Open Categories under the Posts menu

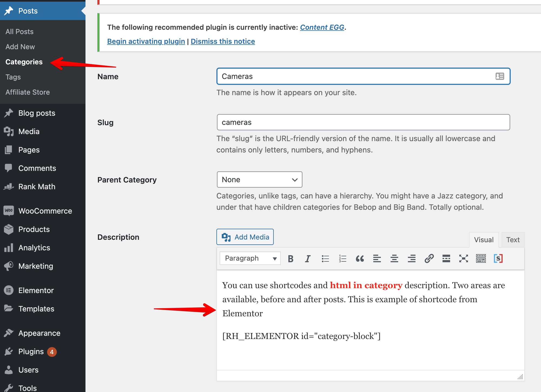click(x=24, y=62)
